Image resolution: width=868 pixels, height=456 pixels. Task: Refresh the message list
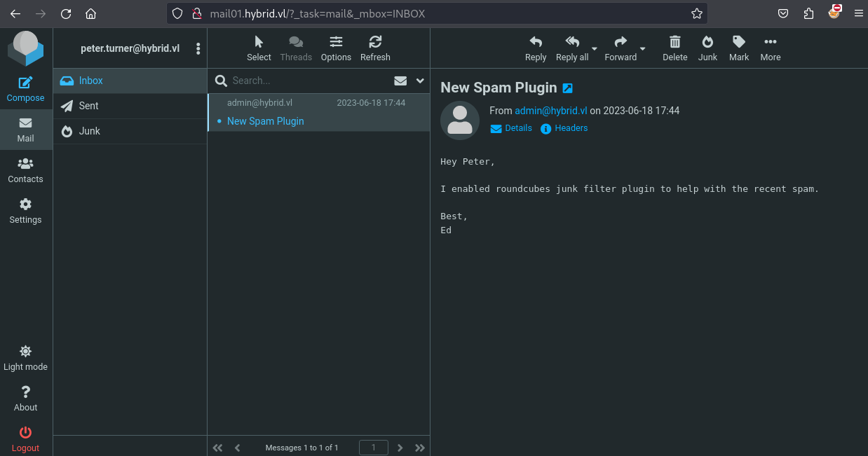pos(375,48)
